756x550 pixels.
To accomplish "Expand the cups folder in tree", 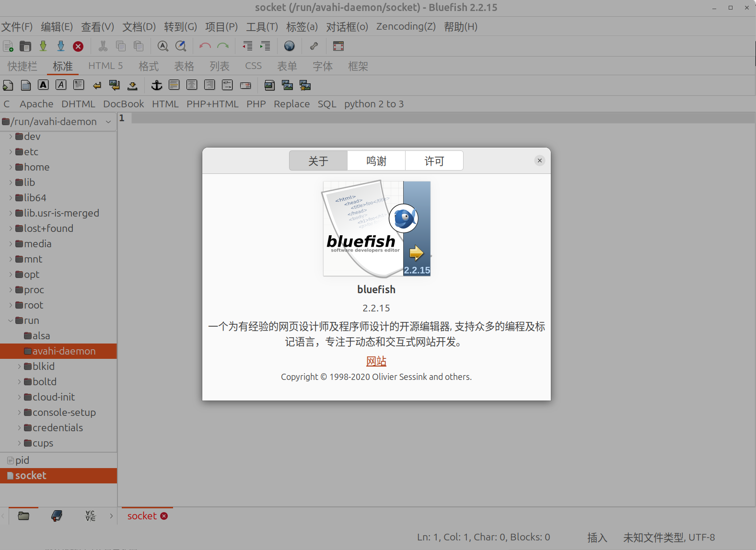I will [19, 443].
